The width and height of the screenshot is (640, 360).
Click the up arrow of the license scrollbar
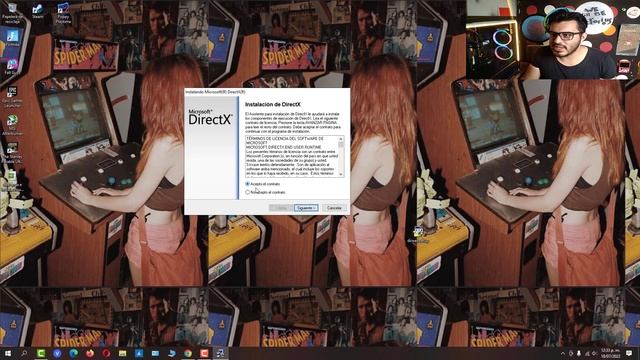click(341, 139)
